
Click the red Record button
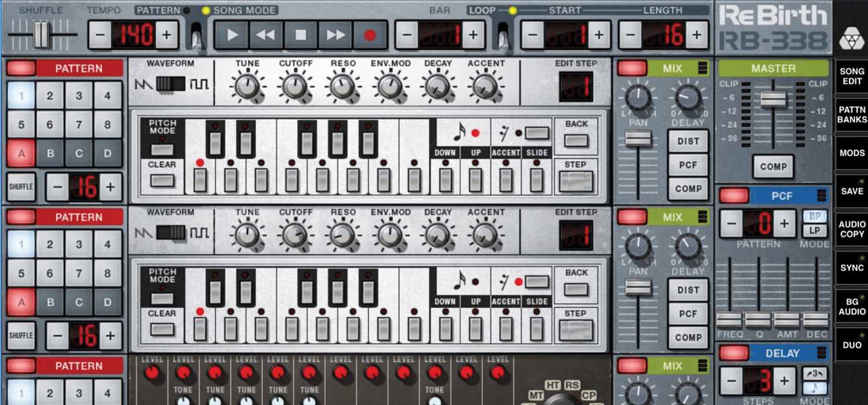click(x=370, y=35)
